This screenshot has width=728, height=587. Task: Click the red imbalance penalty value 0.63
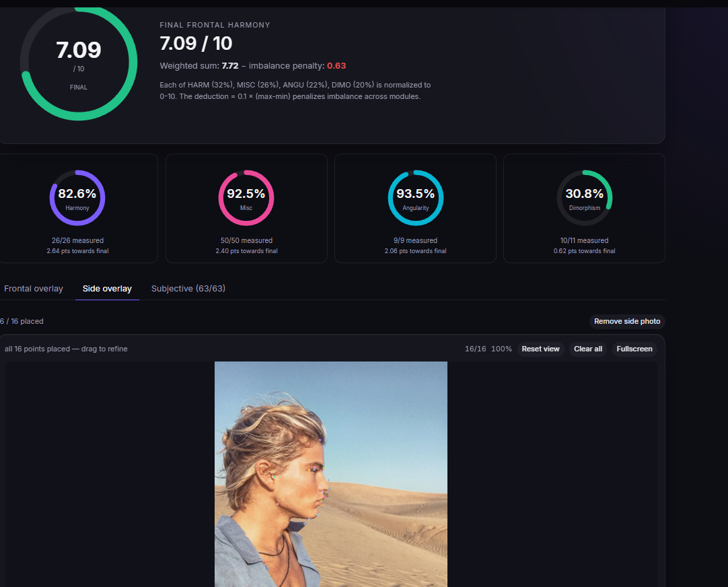tap(336, 66)
